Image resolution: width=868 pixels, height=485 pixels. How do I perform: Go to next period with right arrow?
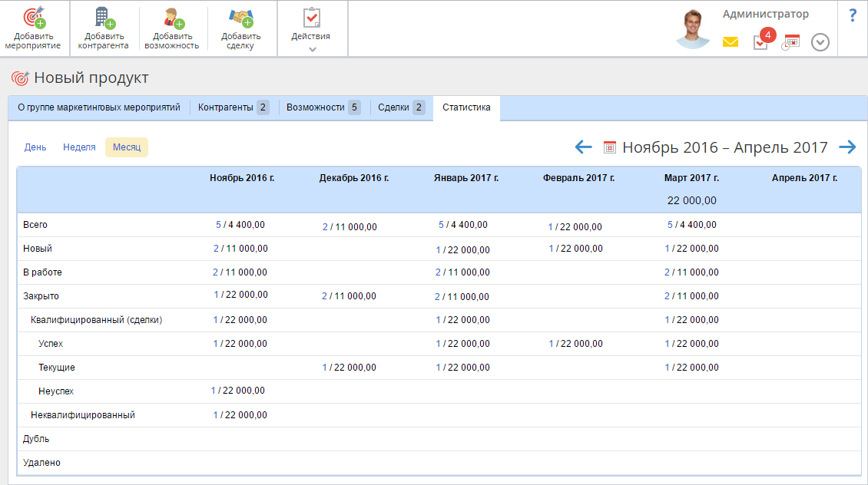[x=847, y=147]
